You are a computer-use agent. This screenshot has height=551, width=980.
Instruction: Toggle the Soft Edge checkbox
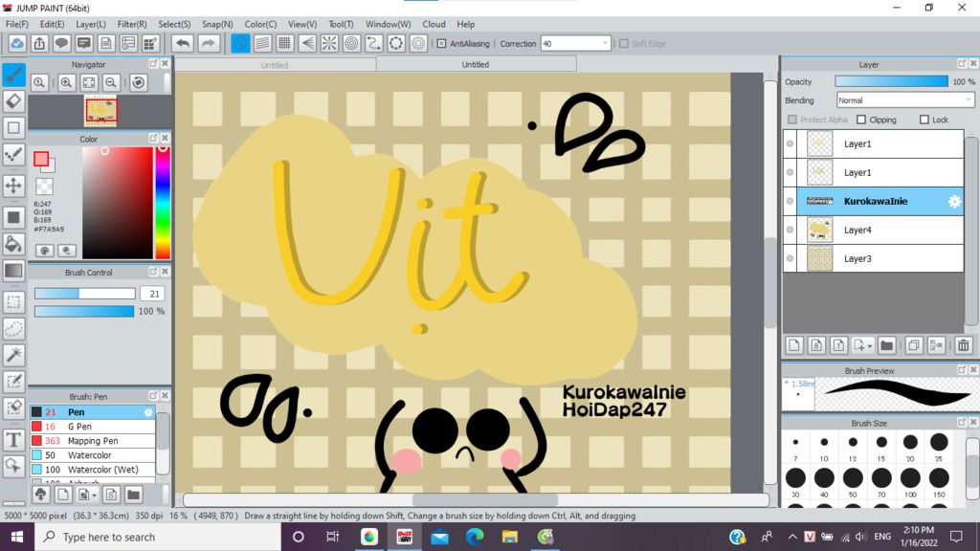tap(623, 44)
